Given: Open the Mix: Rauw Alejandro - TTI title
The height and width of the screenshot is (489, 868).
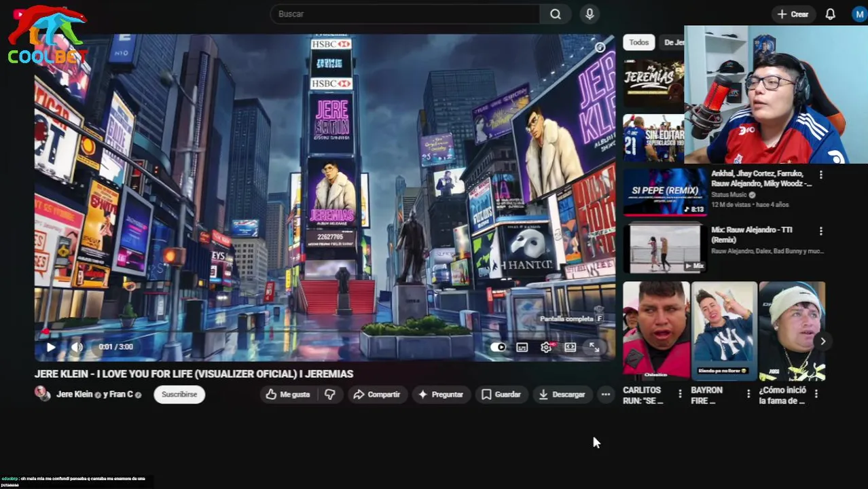Looking at the screenshot, I should 752,235.
